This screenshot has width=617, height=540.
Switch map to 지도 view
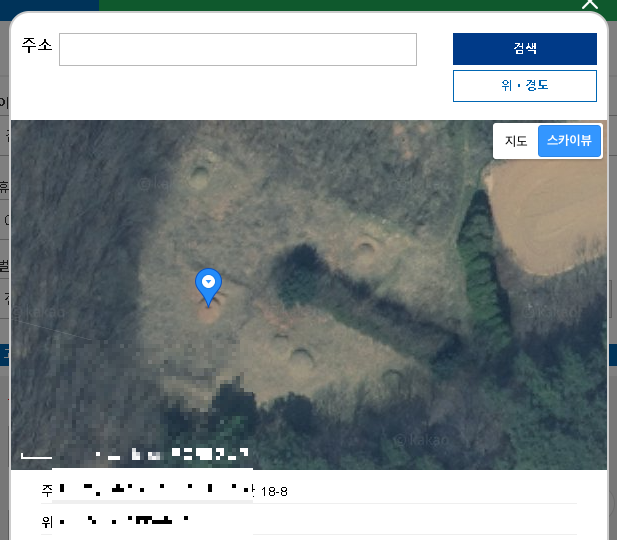[x=516, y=141]
